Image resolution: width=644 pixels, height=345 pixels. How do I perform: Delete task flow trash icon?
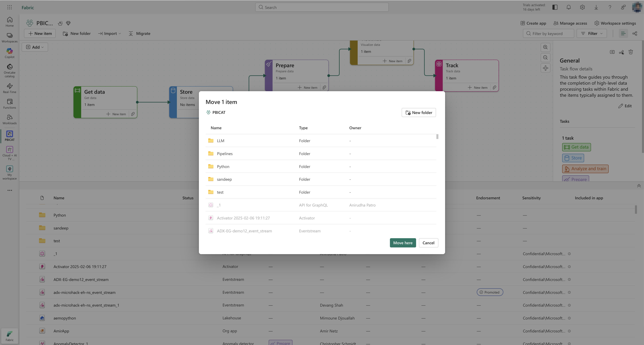[x=631, y=52]
